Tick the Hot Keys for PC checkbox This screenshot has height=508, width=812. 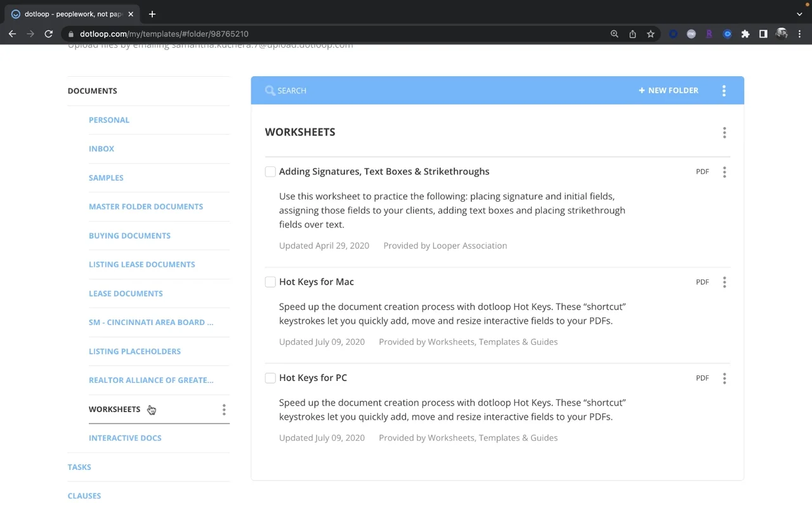(x=270, y=378)
